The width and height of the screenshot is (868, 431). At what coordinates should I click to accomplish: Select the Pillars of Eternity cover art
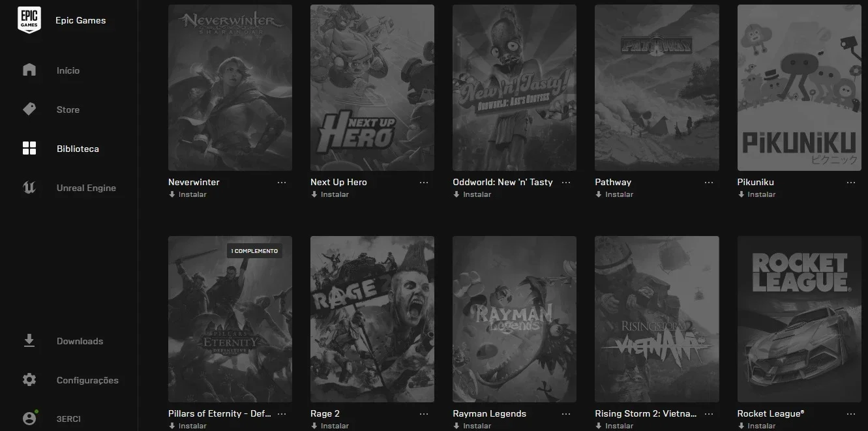point(230,319)
